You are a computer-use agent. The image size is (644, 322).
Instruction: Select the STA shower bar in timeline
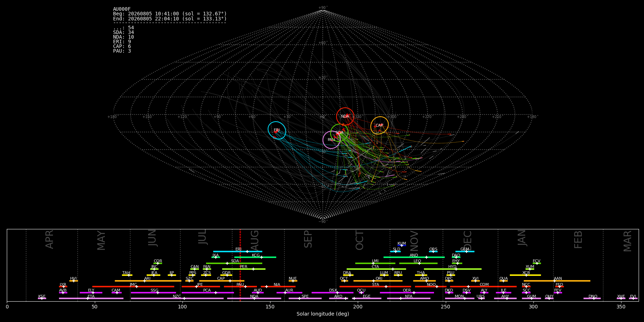pyautogui.click(x=375, y=287)
